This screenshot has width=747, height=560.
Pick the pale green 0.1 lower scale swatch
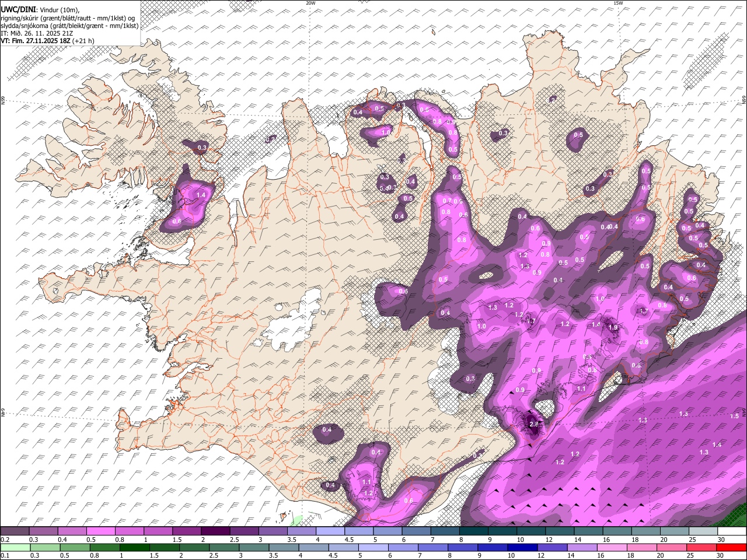click(x=15, y=548)
